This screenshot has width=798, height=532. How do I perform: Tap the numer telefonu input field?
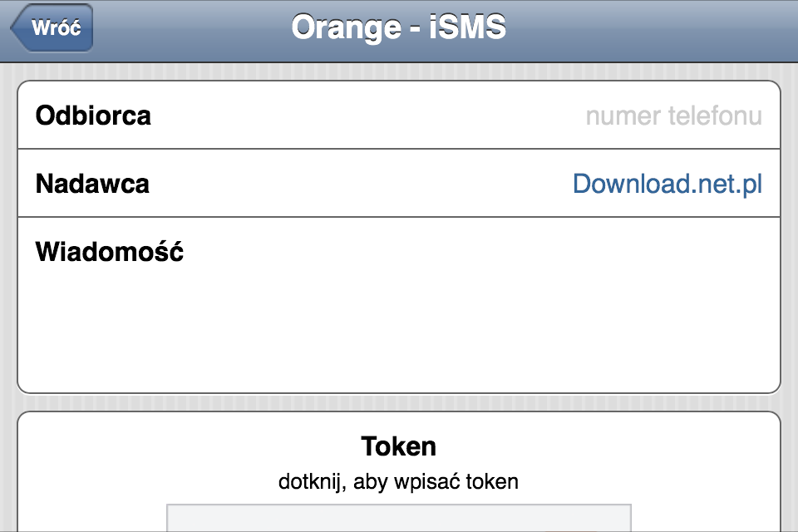coord(673,116)
